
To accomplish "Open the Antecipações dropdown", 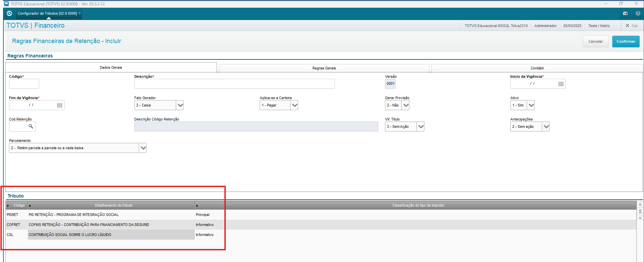I will [546, 126].
